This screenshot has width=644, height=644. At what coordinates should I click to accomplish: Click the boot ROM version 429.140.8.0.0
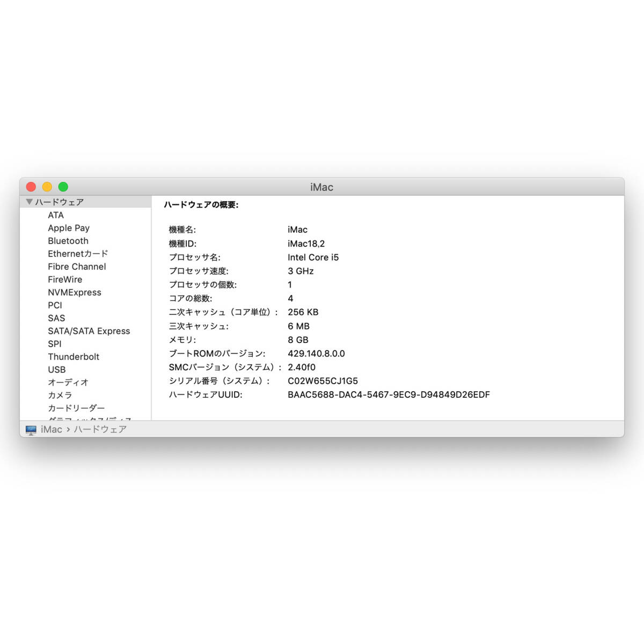[x=317, y=354]
